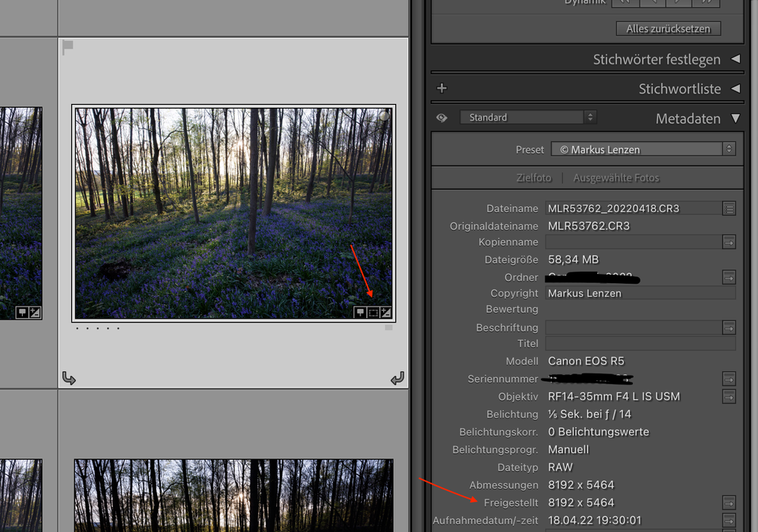Click the Dateiname batch rename icon

click(729, 209)
